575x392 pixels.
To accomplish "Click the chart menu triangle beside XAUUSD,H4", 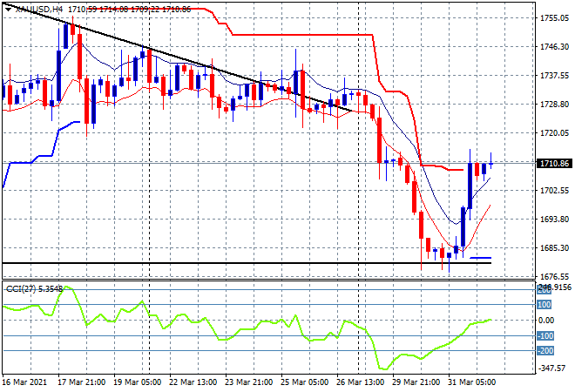I will click(x=8, y=10).
